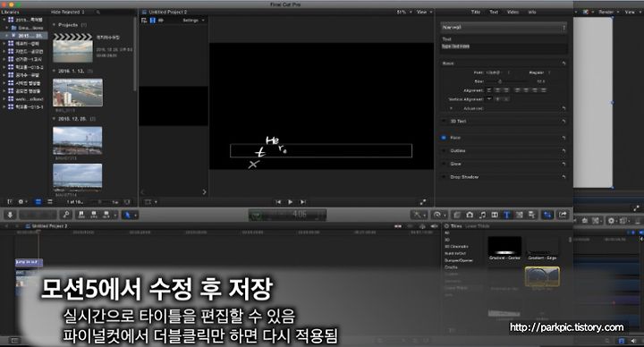The height and width of the screenshot is (347, 644).
Task: Reset the Basic text section arrow
Action: 563,63
